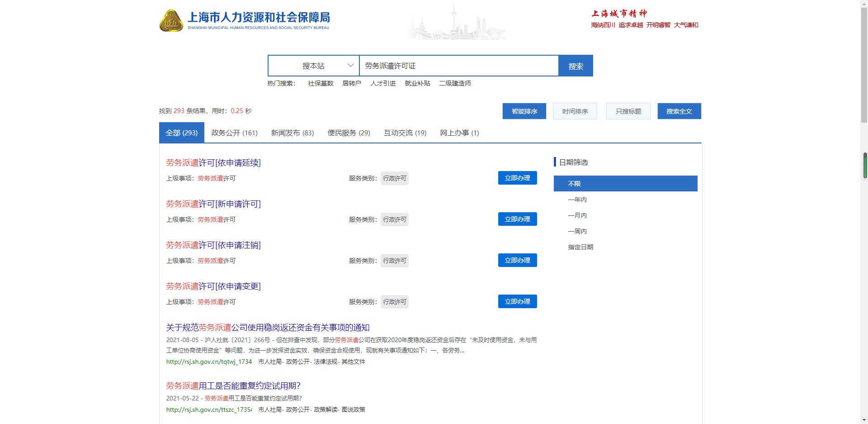Screen dimensions: 868x424
Task: Select hot search 人才引进
Action: [x=383, y=83]
